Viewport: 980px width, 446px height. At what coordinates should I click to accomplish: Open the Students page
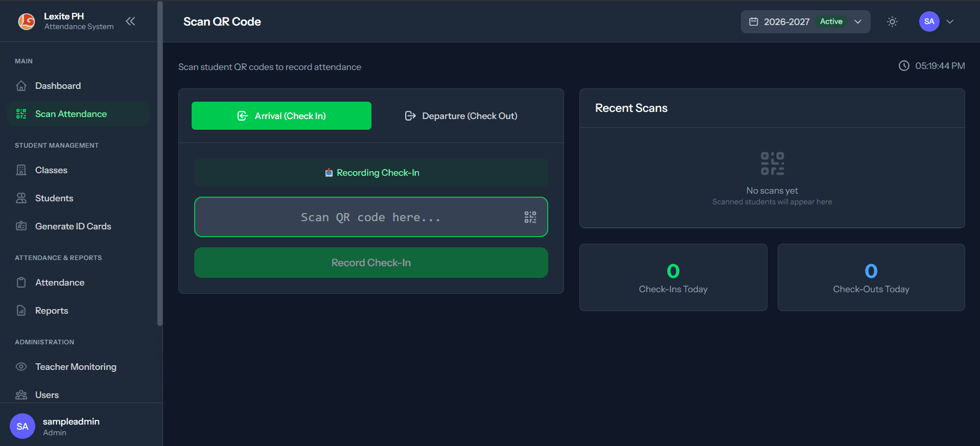[78, 198]
